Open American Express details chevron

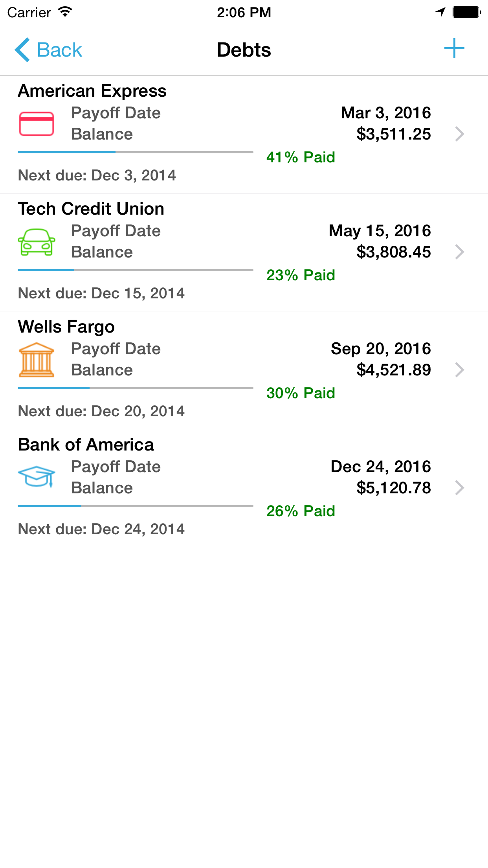click(x=459, y=134)
